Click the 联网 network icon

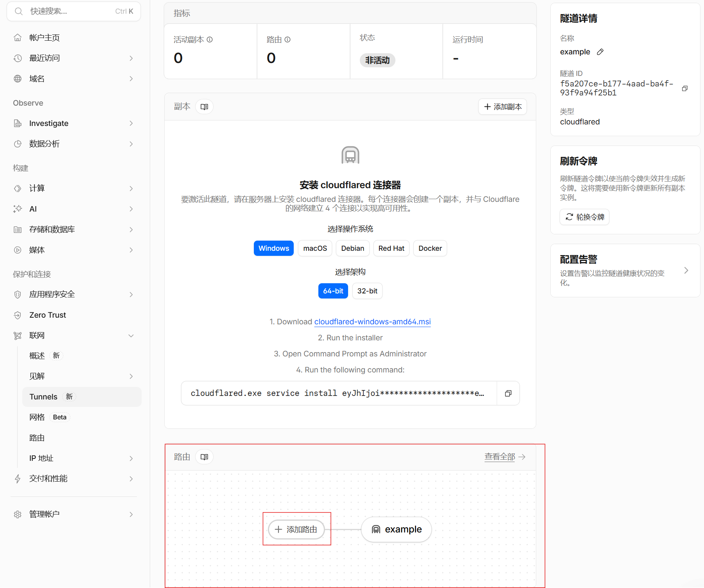click(x=18, y=336)
